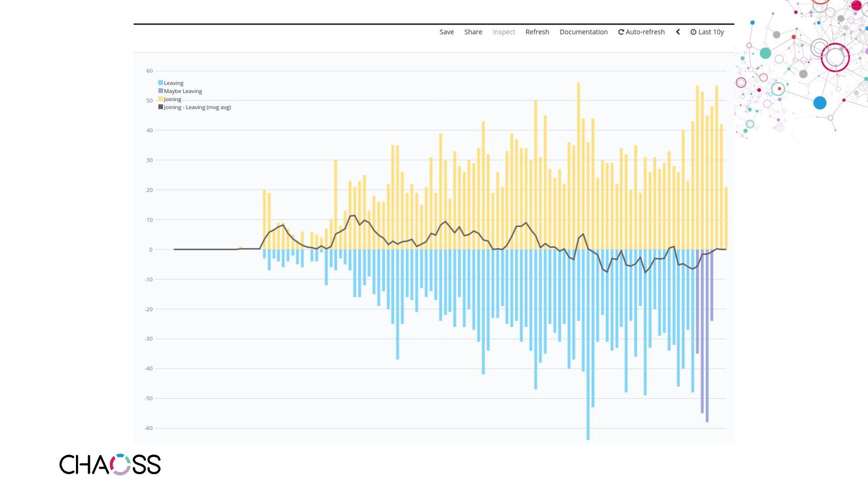Viewport: 868px width, 488px height.
Task: Click the grayed Inspect option
Action: [504, 32]
